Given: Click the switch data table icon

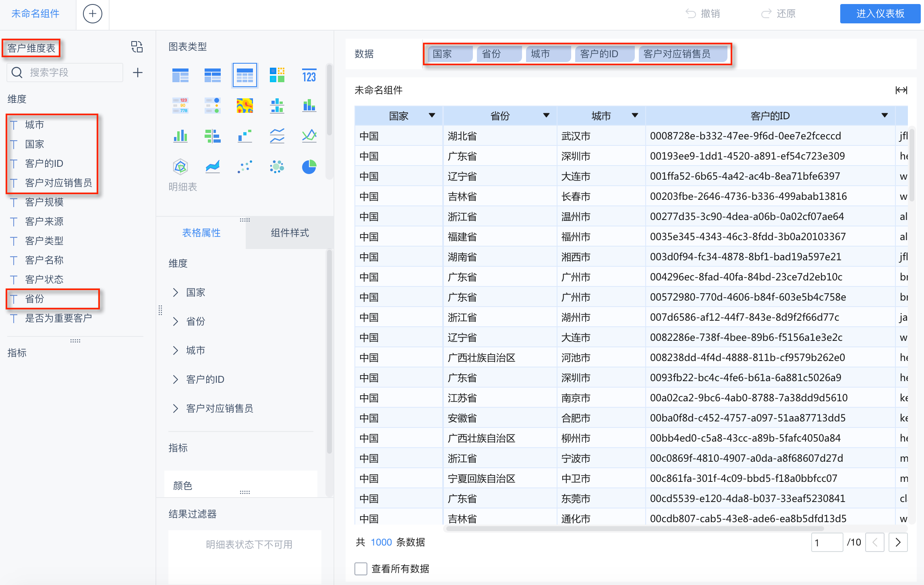Looking at the screenshot, I should [x=137, y=47].
